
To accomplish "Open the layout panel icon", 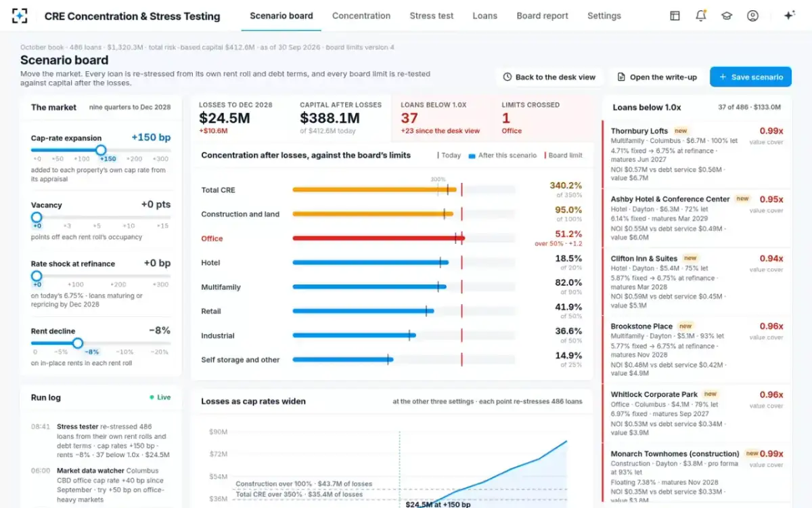I will click(675, 16).
